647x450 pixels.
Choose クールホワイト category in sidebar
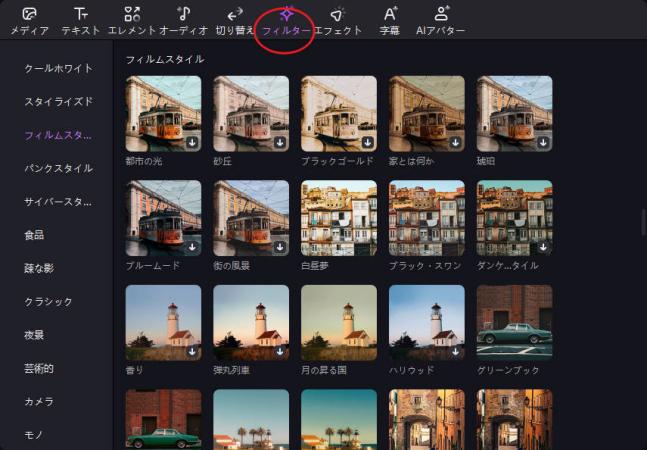coord(59,68)
